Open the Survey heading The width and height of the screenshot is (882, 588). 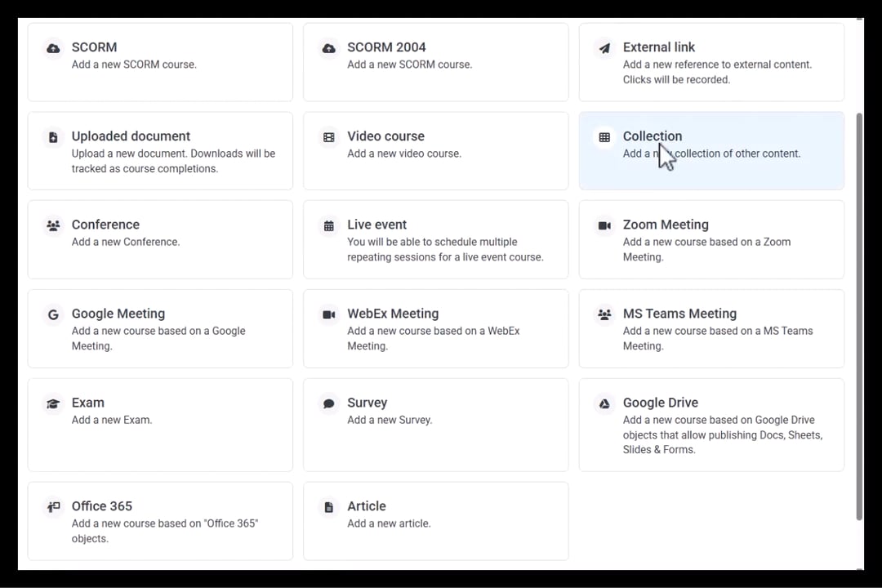coord(367,403)
